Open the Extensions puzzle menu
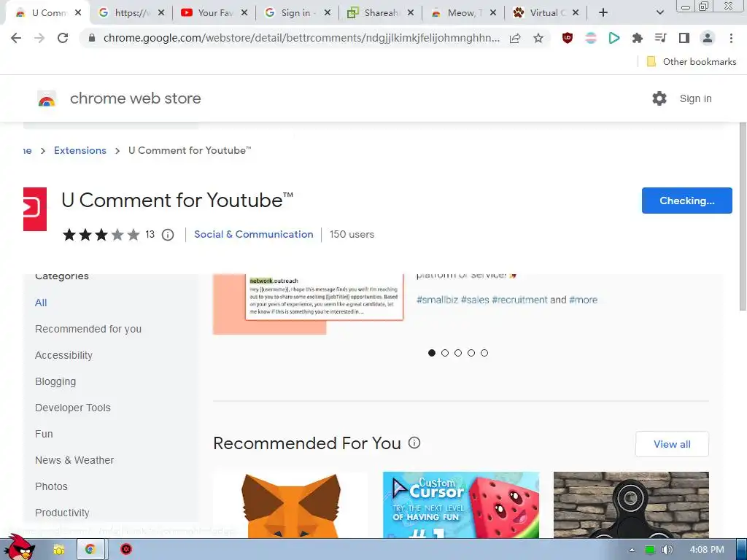This screenshot has width=747, height=560. [638, 38]
